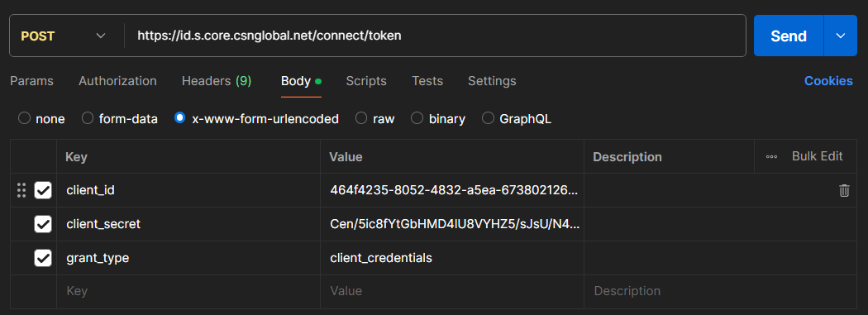
Task: Uncheck the client_id parameter checkbox
Action: [43, 190]
